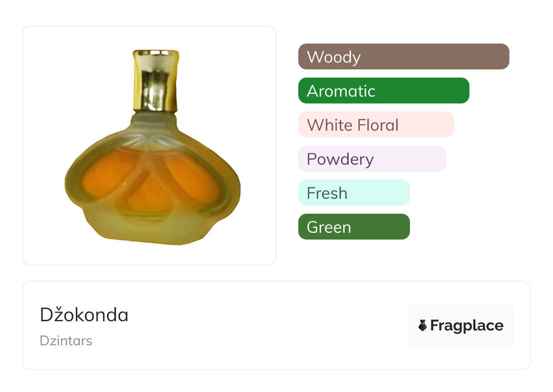Click the Fragplace perfume bottle logo icon
Image resolution: width=553 pixels, height=392 pixels.
[x=423, y=325]
